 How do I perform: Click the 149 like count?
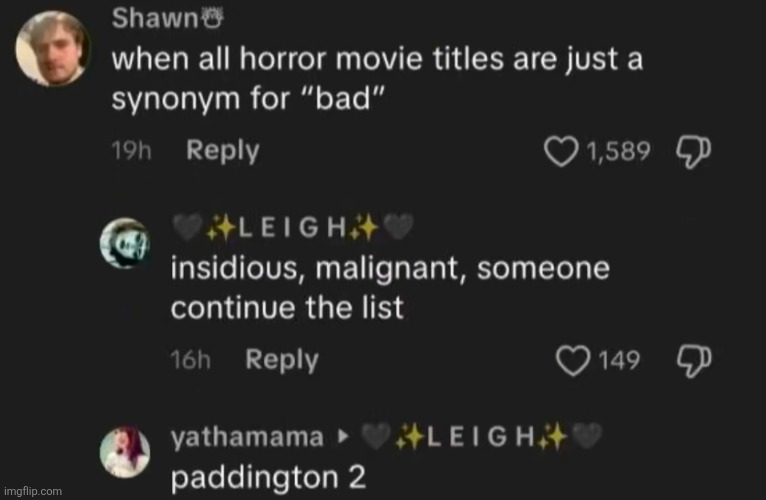pyautogui.click(x=619, y=360)
